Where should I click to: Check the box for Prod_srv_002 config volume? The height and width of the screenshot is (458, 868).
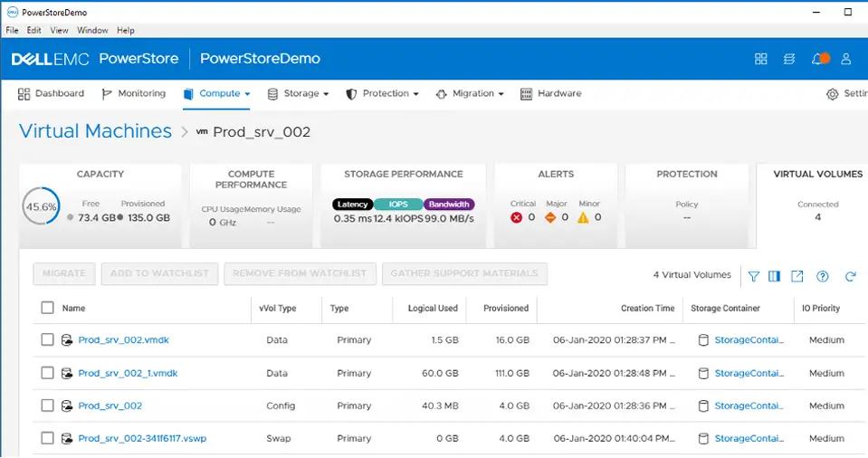coord(48,406)
